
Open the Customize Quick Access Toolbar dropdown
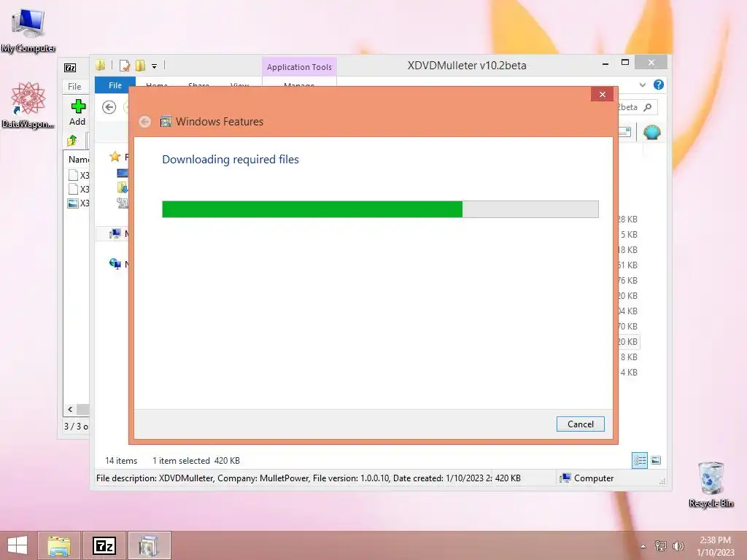tap(155, 66)
